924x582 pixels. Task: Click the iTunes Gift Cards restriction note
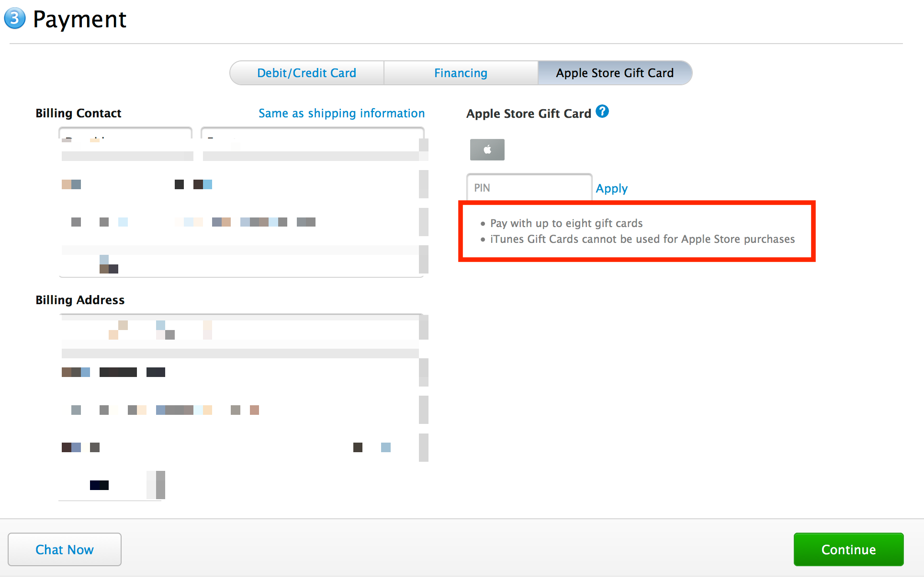(642, 239)
